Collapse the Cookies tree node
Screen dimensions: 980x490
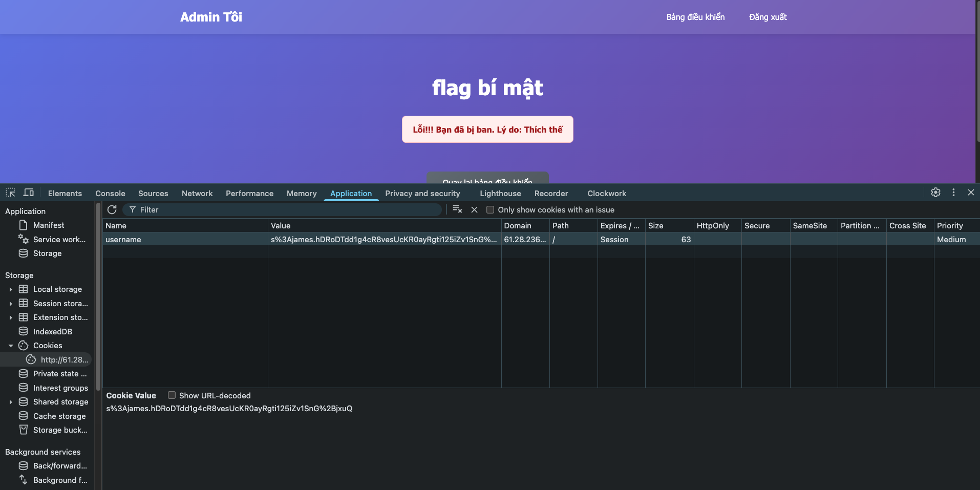point(11,346)
